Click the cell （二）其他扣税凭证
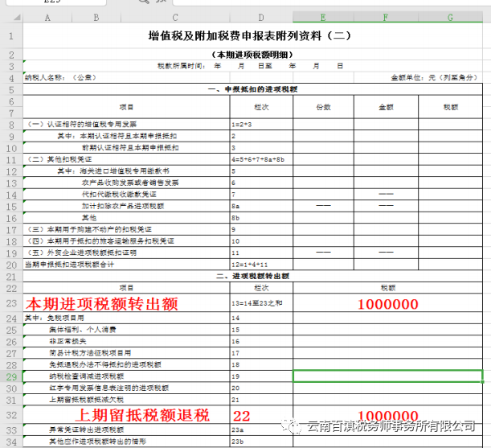Image resolution: width=491 pixels, height=448 pixels. pos(126,159)
